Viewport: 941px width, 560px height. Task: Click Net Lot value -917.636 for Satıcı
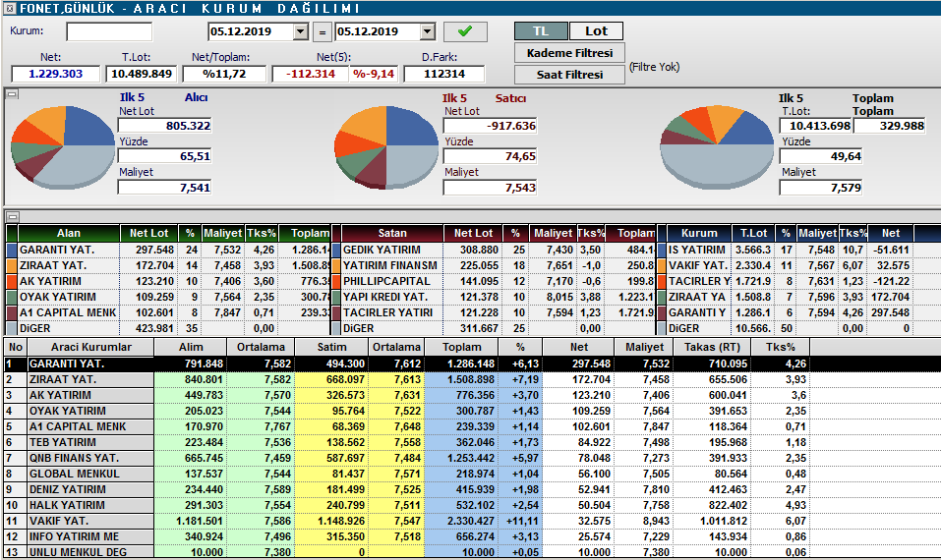click(491, 126)
